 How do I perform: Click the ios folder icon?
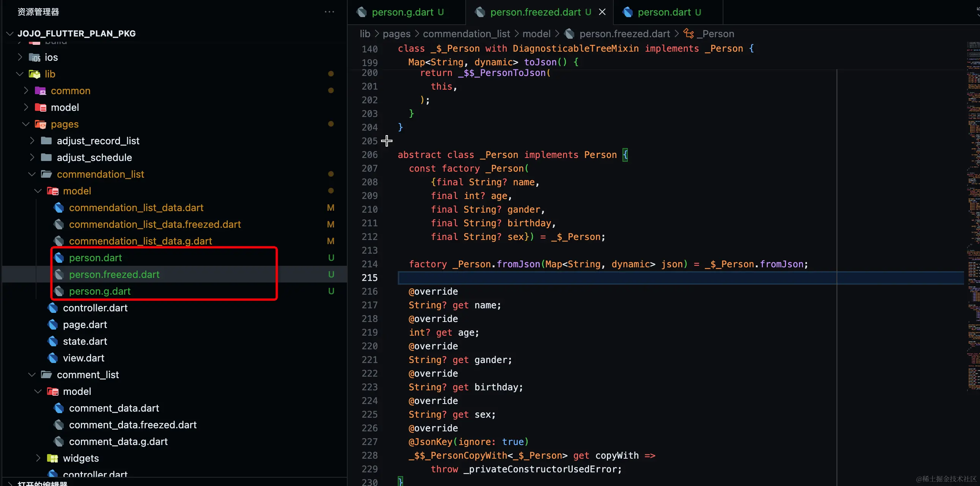click(35, 57)
